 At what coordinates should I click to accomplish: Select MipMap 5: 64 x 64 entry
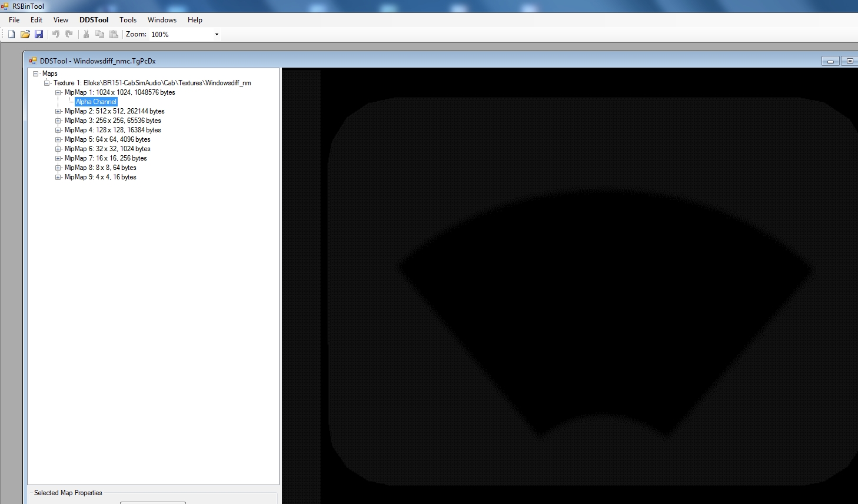(x=108, y=139)
